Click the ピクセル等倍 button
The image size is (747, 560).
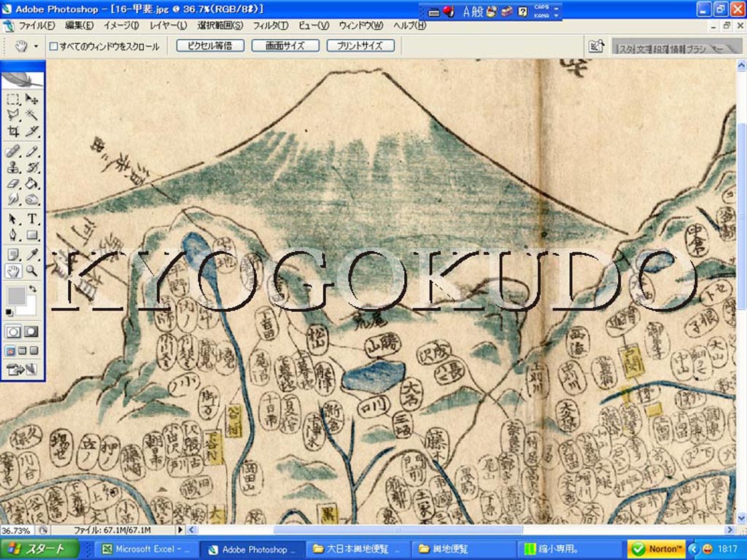pyautogui.click(x=210, y=46)
